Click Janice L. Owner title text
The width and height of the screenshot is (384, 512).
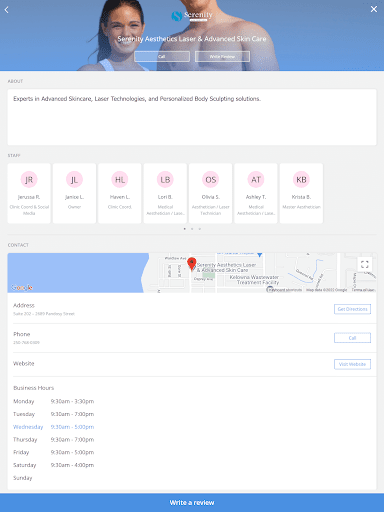pos(74,207)
